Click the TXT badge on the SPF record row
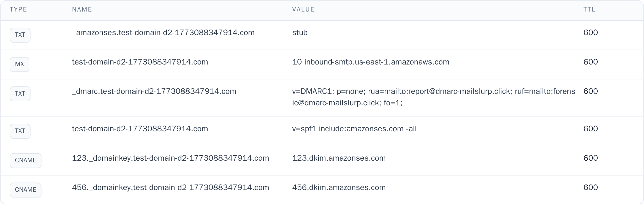The height and width of the screenshot is (205, 644). point(20,131)
